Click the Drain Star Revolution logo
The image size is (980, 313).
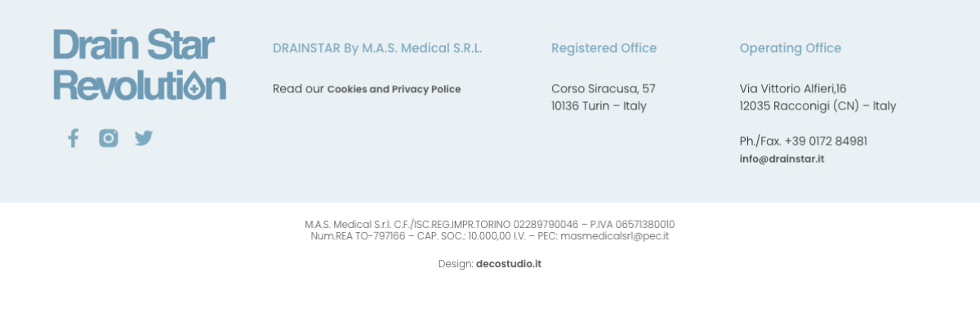coord(140,65)
